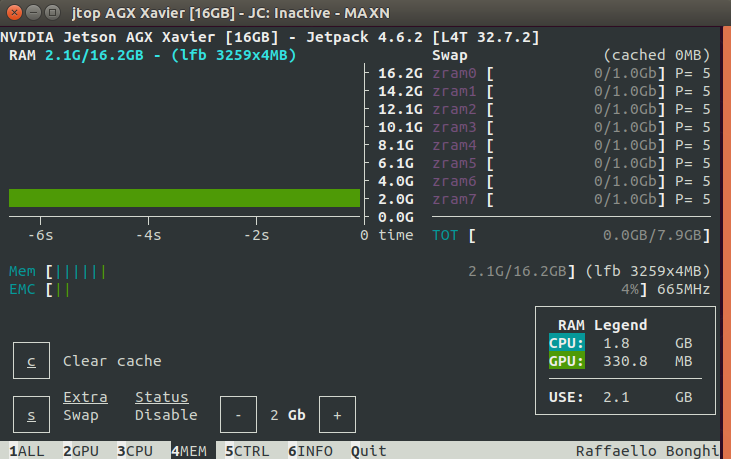Click the GPU legend color swatch
The image size is (731, 459).
(x=566, y=361)
